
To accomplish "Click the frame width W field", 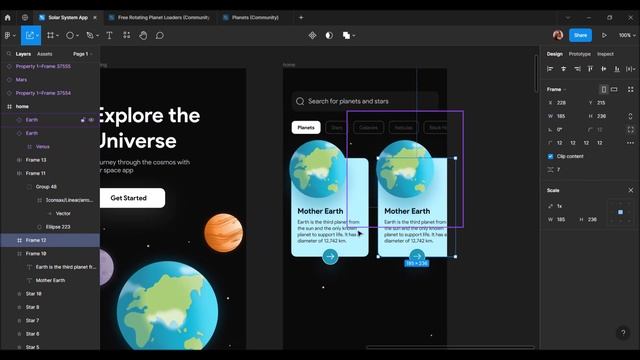I will [565, 116].
